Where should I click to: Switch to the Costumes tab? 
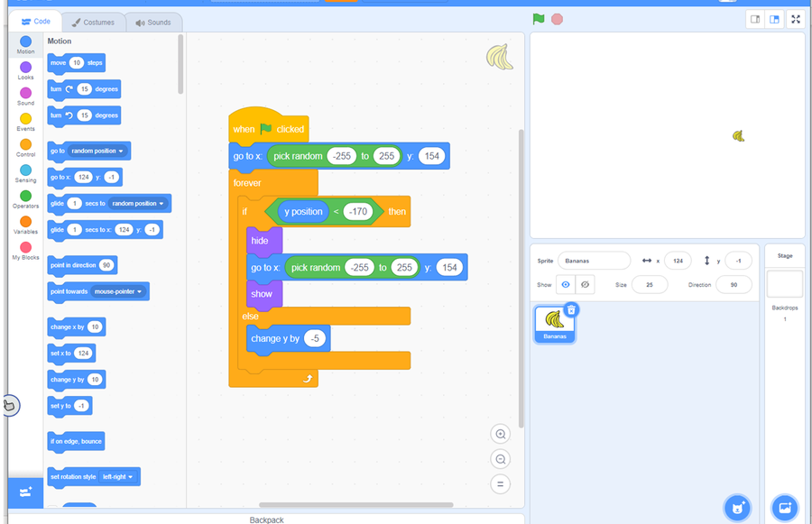click(x=94, y=22)
